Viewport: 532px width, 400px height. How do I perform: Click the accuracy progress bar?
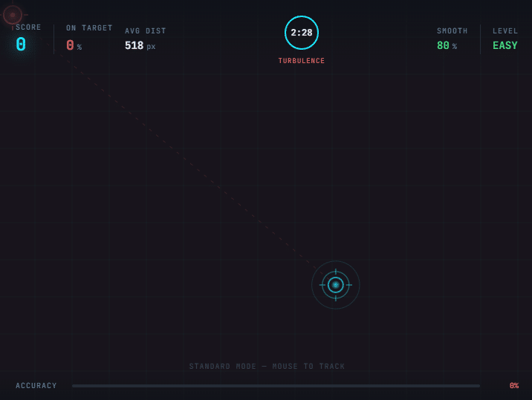pos(276,386)
